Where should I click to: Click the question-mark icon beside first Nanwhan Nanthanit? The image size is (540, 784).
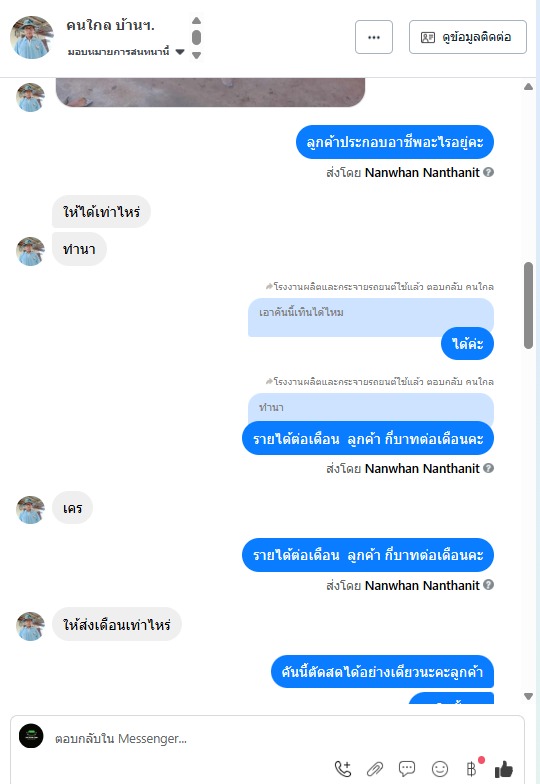(x=489, y=172)
